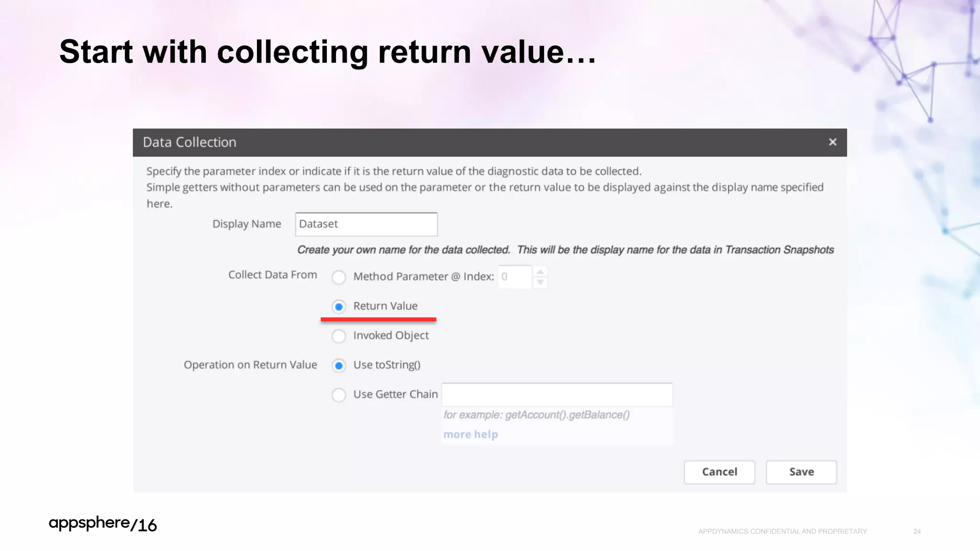
Task: Choose the Invoked Object radio option
Action: (339, 336)
